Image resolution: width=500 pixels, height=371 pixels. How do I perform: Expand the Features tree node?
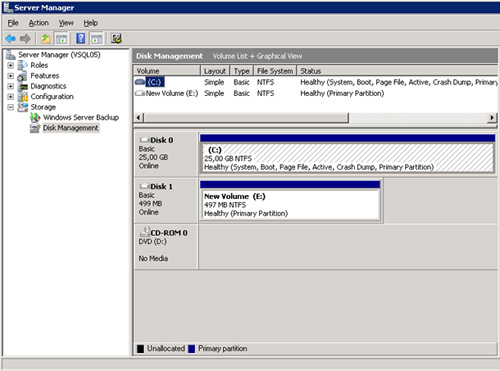11,76
